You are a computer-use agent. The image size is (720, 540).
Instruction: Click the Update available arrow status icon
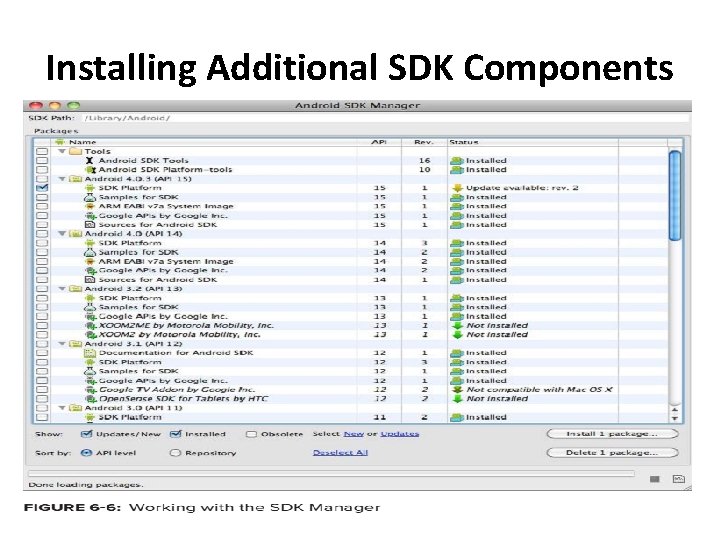coord(457,188)
